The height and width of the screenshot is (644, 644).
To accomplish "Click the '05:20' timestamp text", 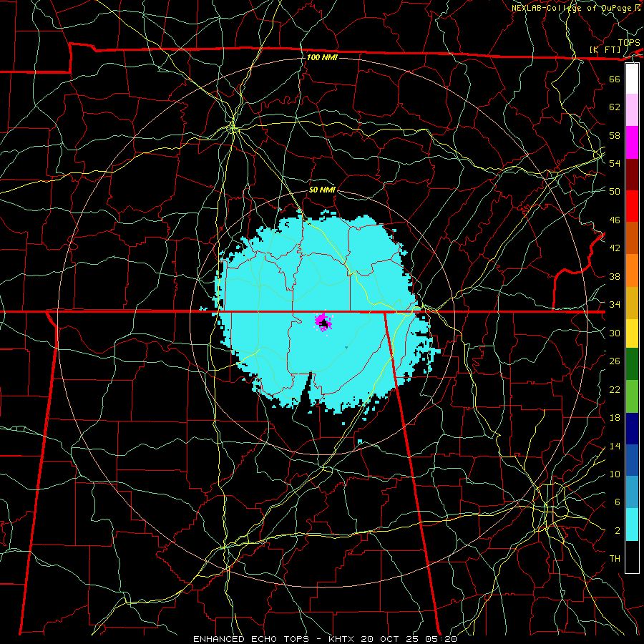I will (x=441, y=639).
